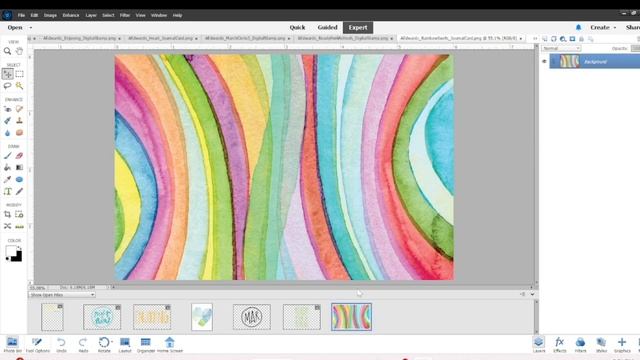Select the Crop tool
Screen dimensions: 640x360
pyautogui.click(x=7, y=214)
